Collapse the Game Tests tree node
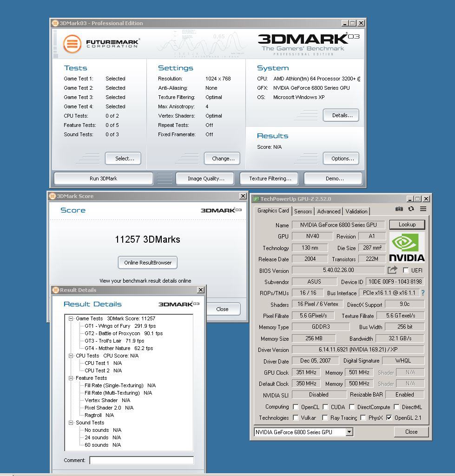 71,319
